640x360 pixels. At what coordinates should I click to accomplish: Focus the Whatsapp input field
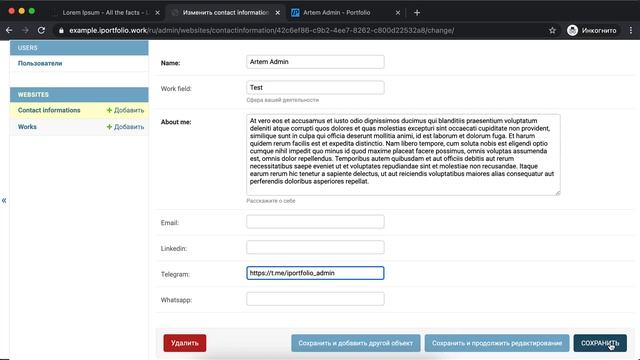[315, 299]
